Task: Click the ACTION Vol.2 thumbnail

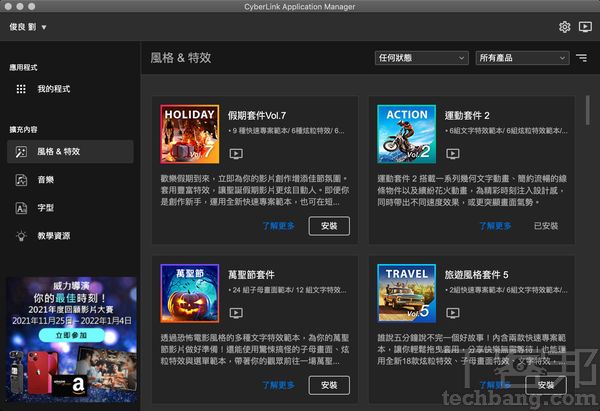Action: click(x=406, y=134)
